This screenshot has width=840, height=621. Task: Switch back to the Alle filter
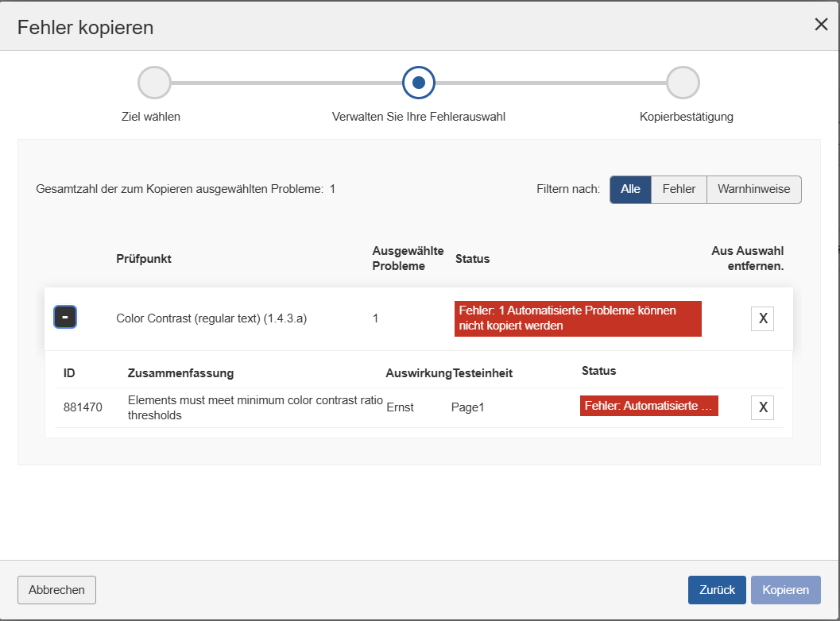coord(630,189)
